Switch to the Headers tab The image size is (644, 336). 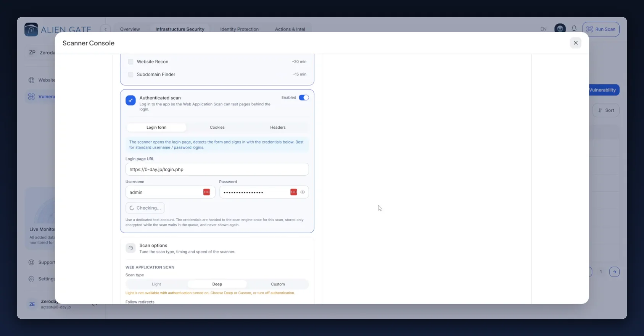pyautogui.click(x=278, y=127)
